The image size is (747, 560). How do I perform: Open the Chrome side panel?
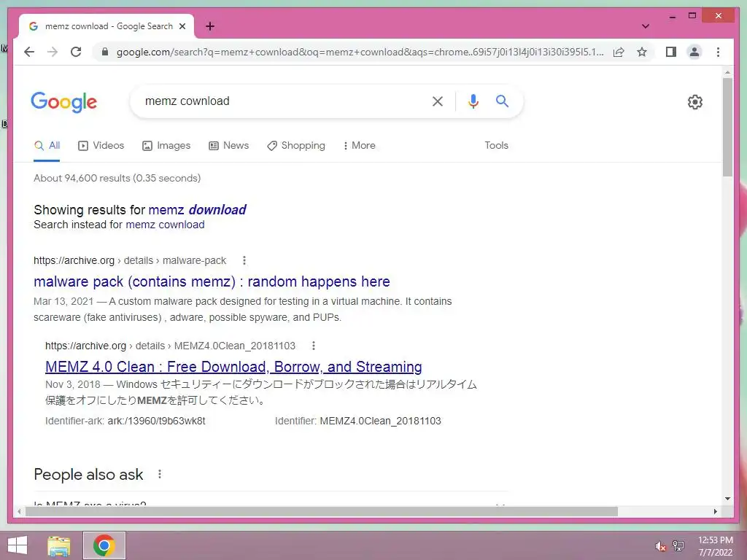point(671,52)
